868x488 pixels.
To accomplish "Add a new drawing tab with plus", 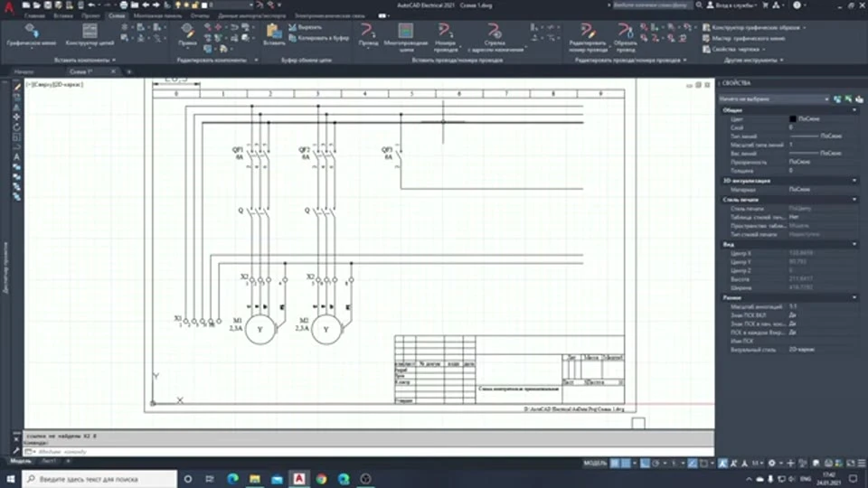I will (129, 72).
